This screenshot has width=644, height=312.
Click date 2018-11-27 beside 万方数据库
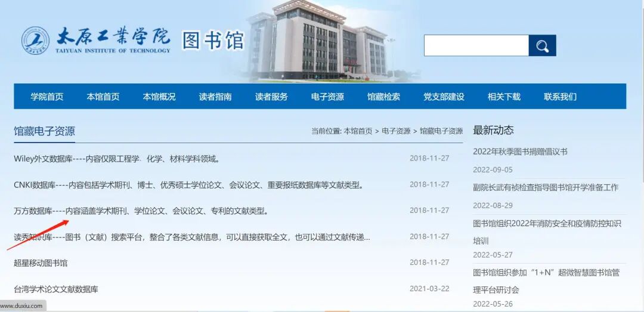click(x=429, y=210)
